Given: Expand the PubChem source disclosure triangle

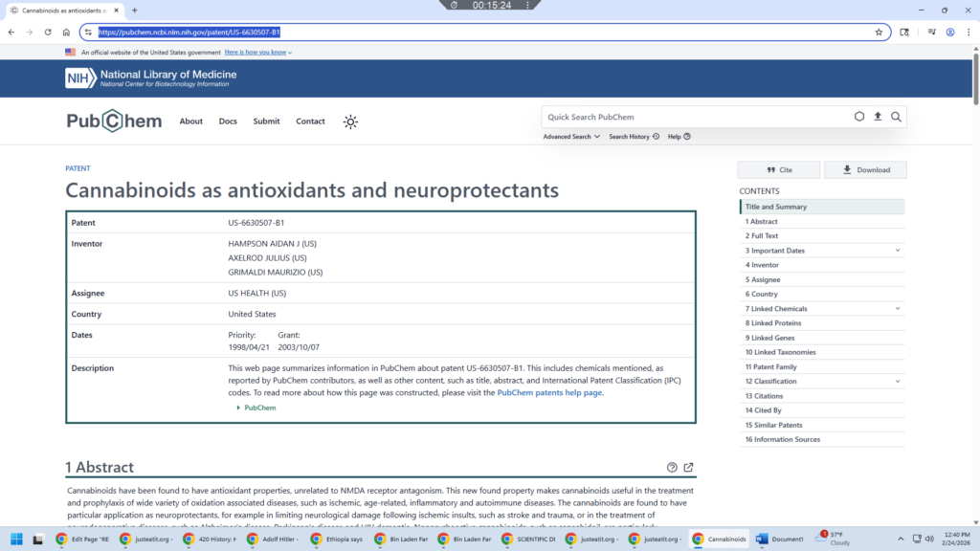Looking at the screenshot, I should pos(239,408).
